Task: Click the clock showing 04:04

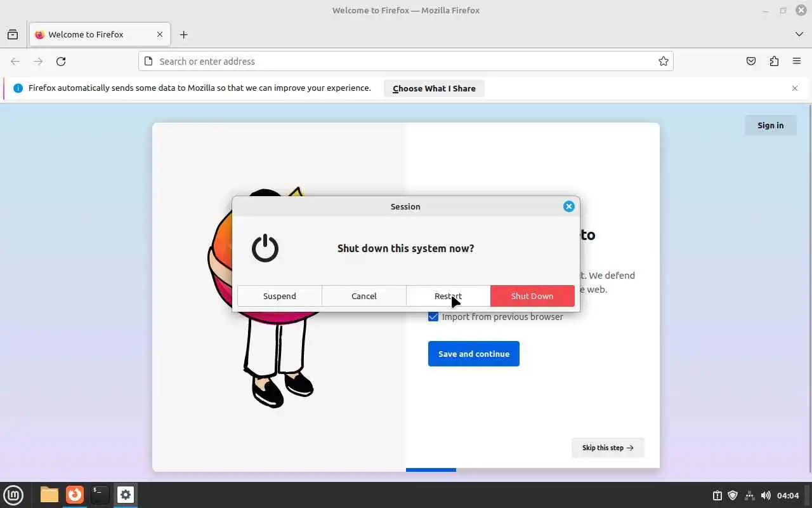Action: [788, 495]
